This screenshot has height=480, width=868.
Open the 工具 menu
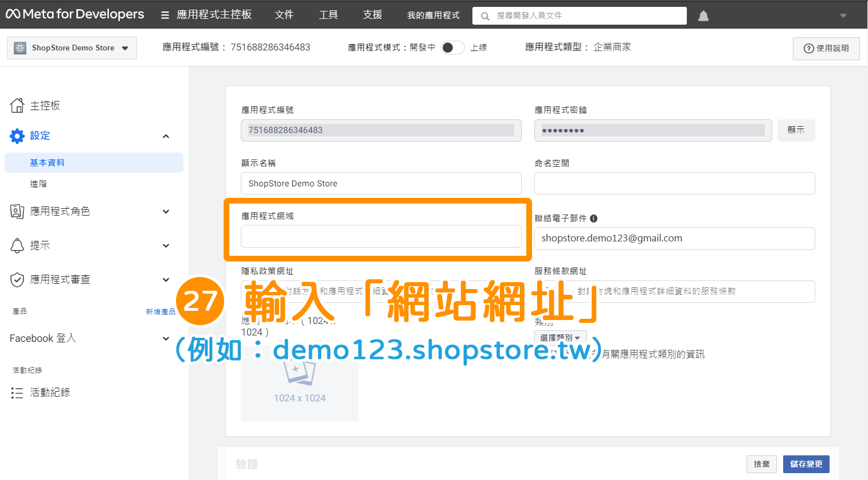pyautogui.click(x=329, y=15)
